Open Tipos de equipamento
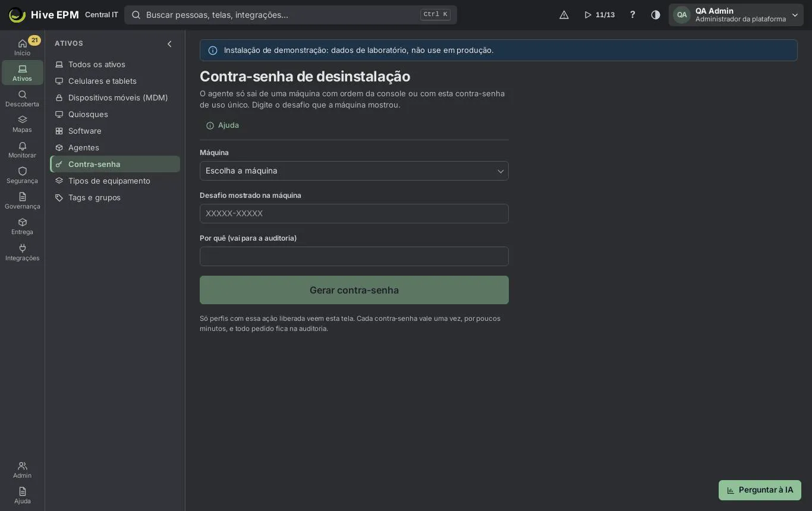This screenshot has width=812, height=511. [x=115, y=181]
